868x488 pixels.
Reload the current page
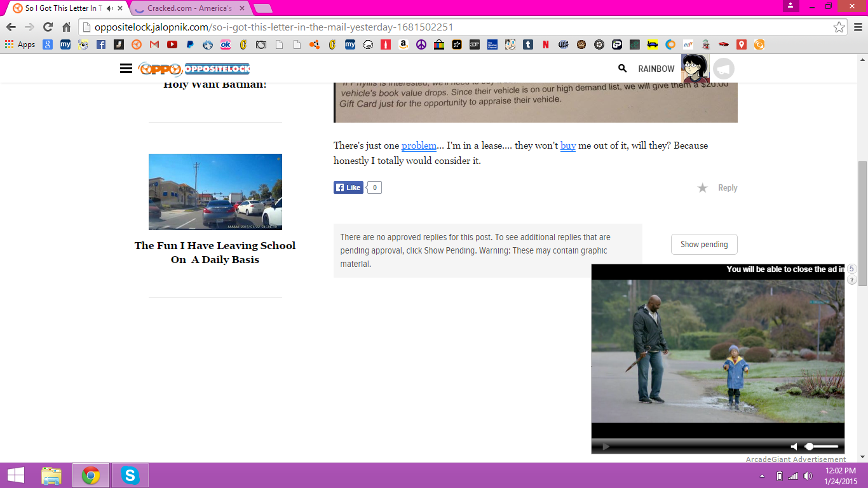(x=48, y=27)
